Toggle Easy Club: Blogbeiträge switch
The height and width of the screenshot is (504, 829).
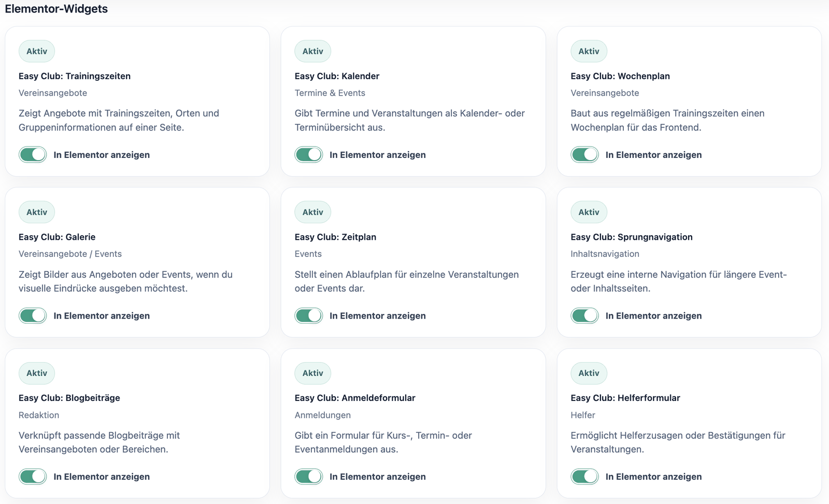[33, 477]
